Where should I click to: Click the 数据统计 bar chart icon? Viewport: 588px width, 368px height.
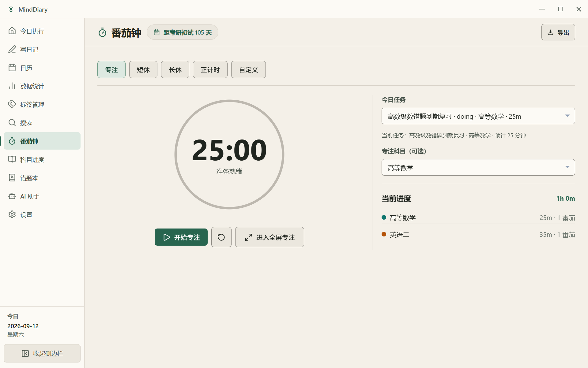point(12,86)
